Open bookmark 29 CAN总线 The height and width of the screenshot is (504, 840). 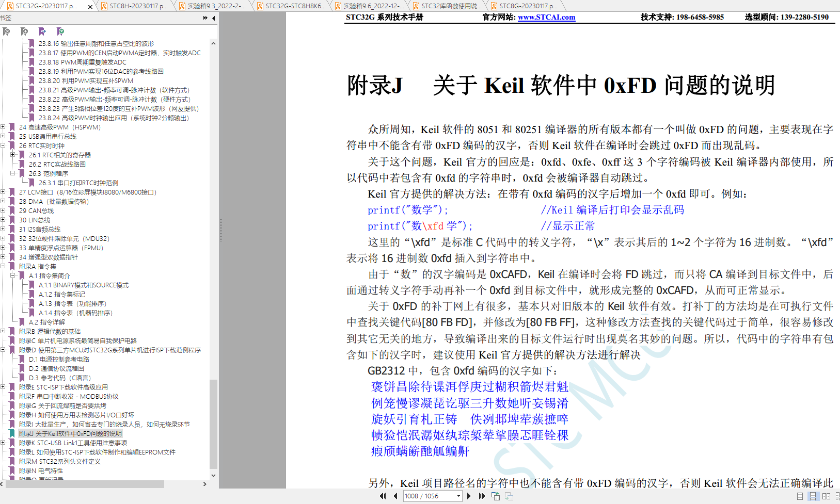pyautogui.click(x=36, y=211)
